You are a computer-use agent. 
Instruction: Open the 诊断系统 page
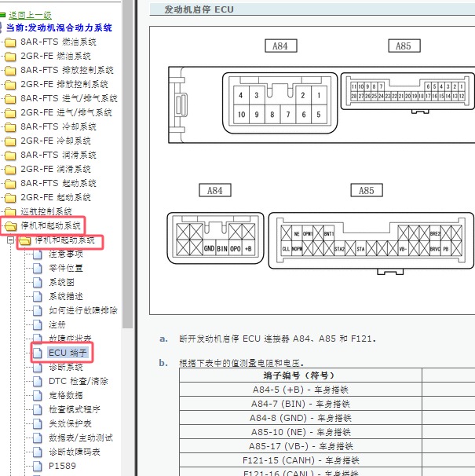[66, 367]
